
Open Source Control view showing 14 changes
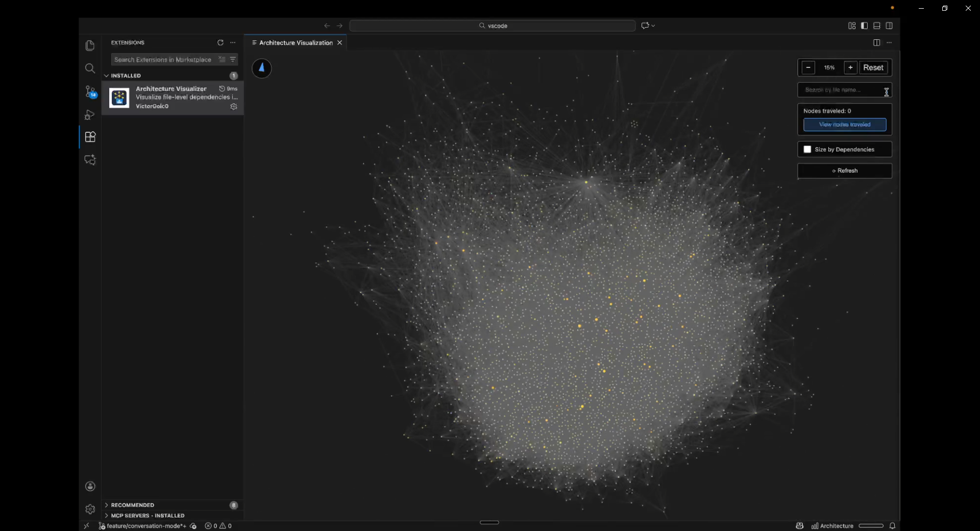[90, 92]
